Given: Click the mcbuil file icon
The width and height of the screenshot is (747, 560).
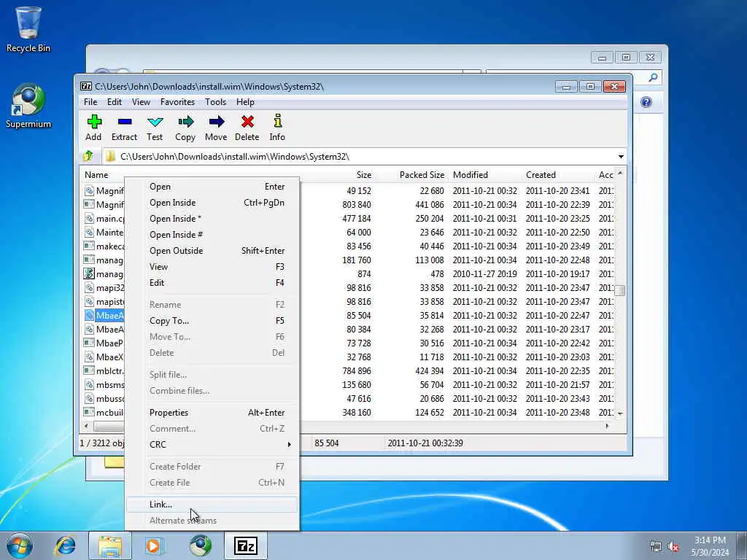Looking at the screenshot, I should (88, 412).
